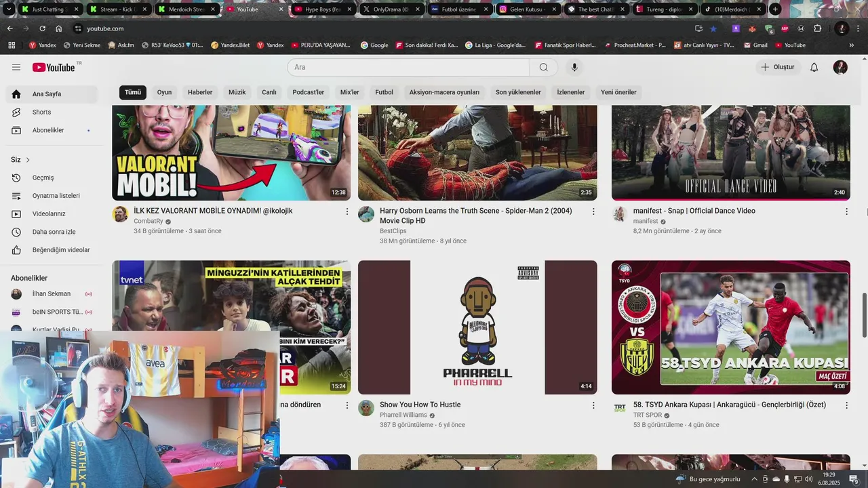Open YouTube notifications bell
The height and width of the screenshot is (488, 868).
click(814, 67)
